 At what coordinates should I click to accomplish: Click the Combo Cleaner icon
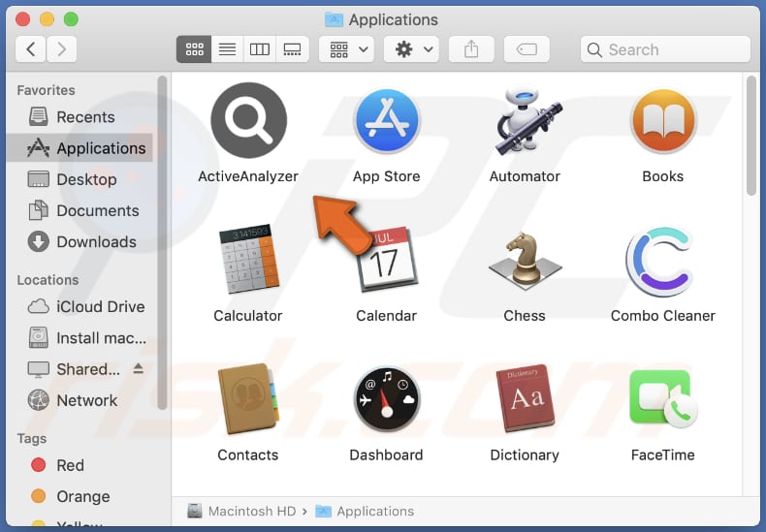pos(660,262)
